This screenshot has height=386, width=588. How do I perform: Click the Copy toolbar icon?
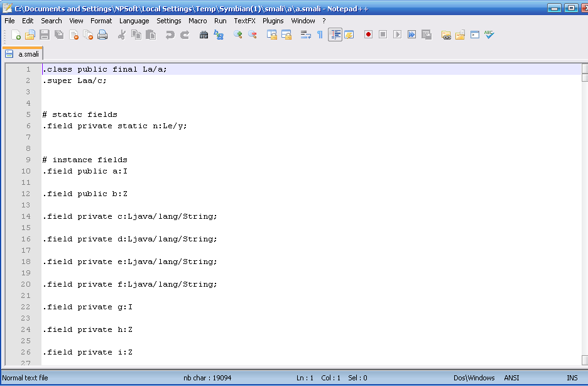coord(136,35)
